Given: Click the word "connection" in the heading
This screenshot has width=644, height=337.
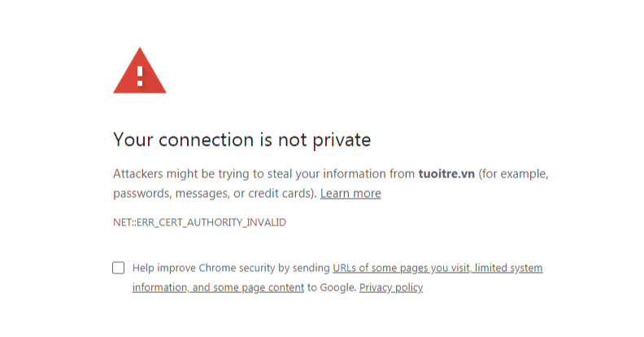Looking at the screenshot, I should (204, 140).
